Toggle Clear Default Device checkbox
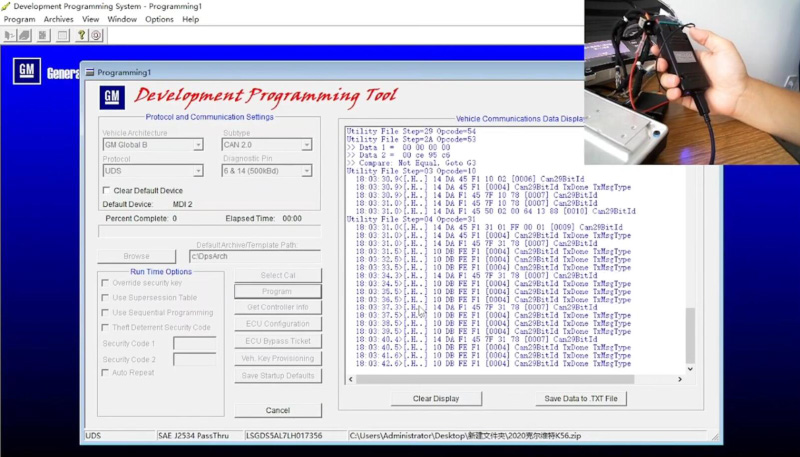Screen dimensions: 800x457 tap(106, 190)
